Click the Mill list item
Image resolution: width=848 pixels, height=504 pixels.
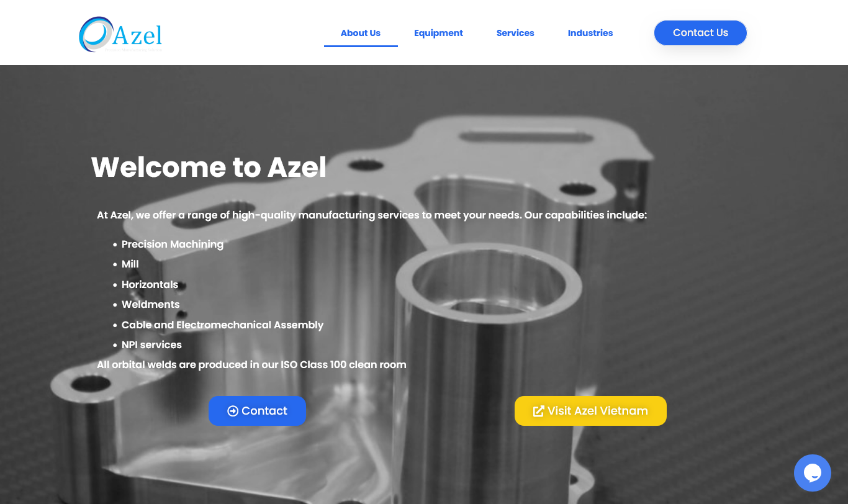point(130,264)
